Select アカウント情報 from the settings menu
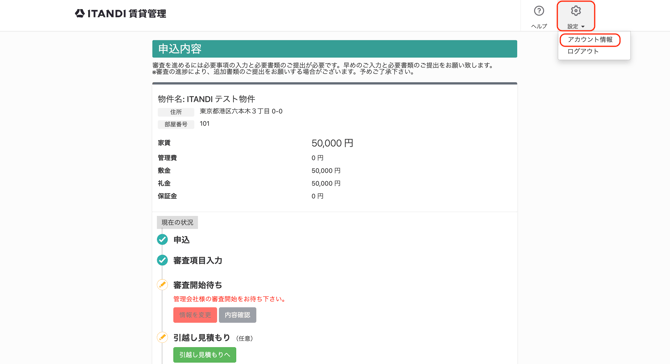 point(590,40)
